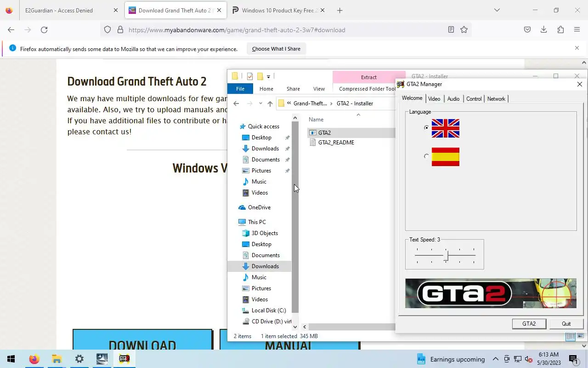Switch to Windows 10 Product Key tab
This screenshot has height=368, width=588.
click(x=278, y=10)
